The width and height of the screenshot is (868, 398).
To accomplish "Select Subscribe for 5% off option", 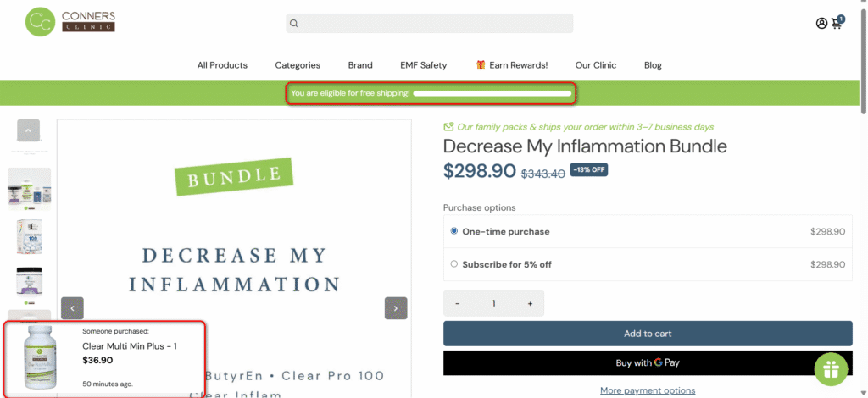I will coord(454,264).
